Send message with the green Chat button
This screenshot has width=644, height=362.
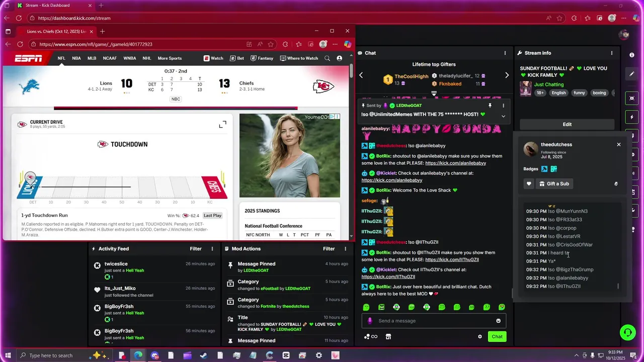click(497, 337)
